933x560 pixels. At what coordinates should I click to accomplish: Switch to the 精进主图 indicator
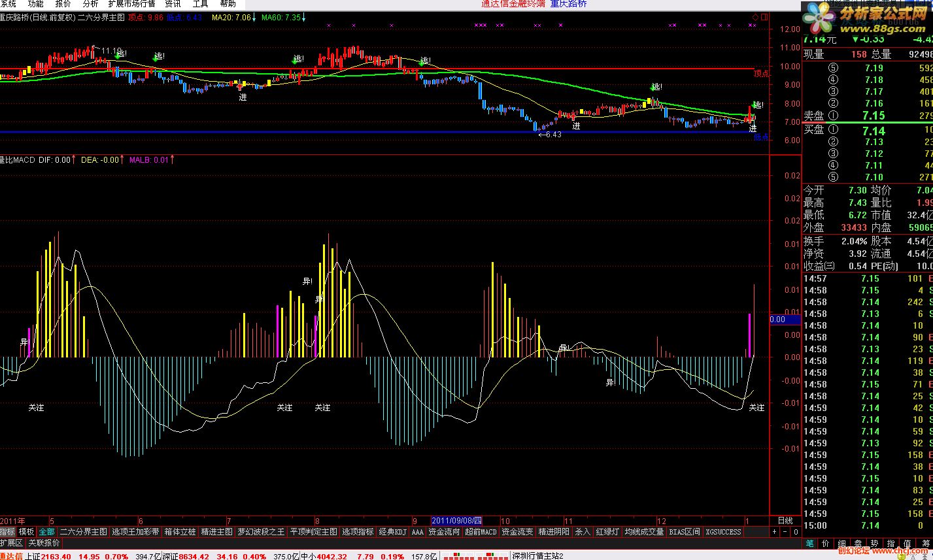tap(216, 532)
